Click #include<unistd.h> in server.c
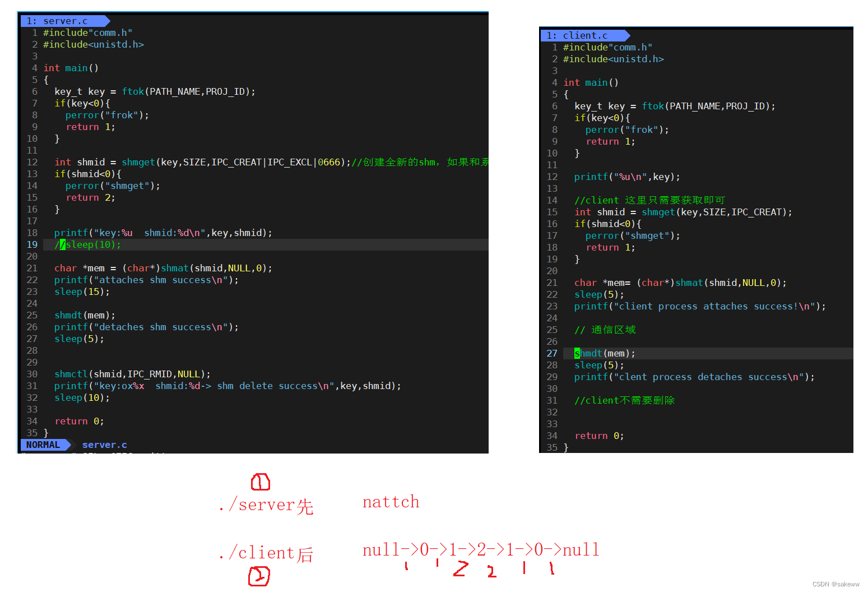This screenshot has width=868, height=592. tap(94, 44)
